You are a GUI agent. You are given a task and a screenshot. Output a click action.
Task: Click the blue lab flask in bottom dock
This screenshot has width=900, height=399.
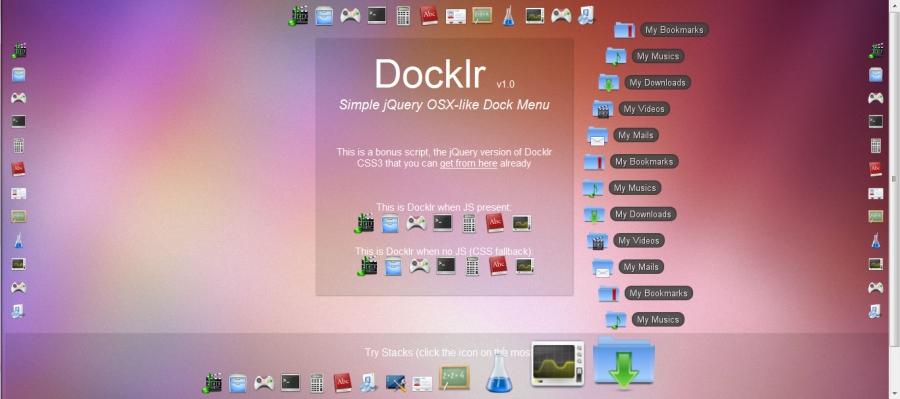[499, 373]
